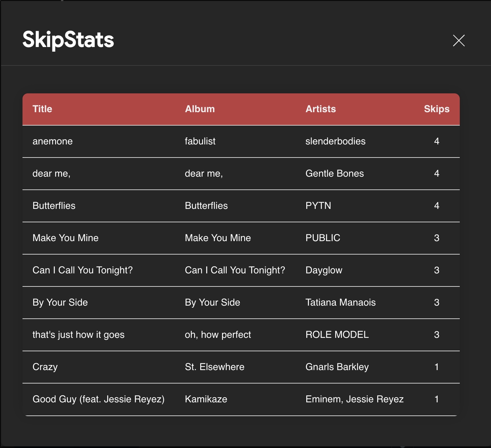This screenshot has height=448, width=491.
Task: Select the anemone song title
Action: click(52, 141)
